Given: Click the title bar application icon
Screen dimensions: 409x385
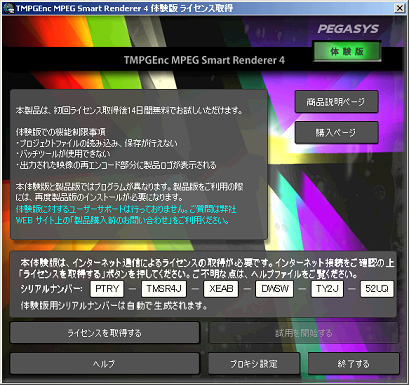Looking at the screenshot, I should tap(9, 8).
